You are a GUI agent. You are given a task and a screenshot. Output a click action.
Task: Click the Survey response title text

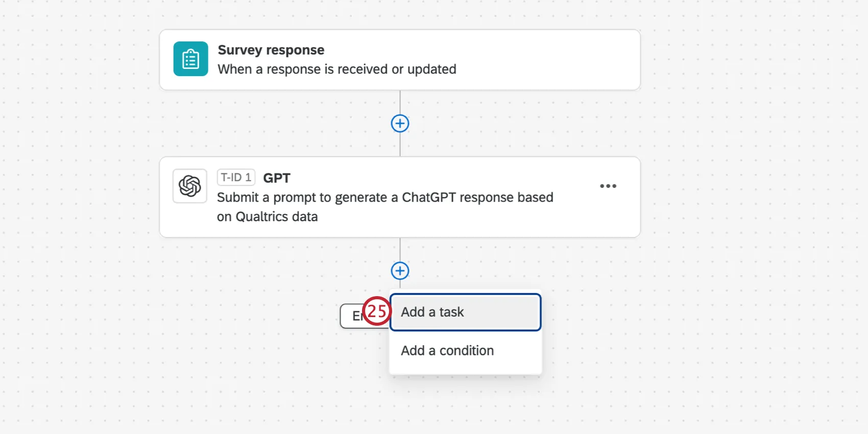pyautogui.click(x=271, y=50)
